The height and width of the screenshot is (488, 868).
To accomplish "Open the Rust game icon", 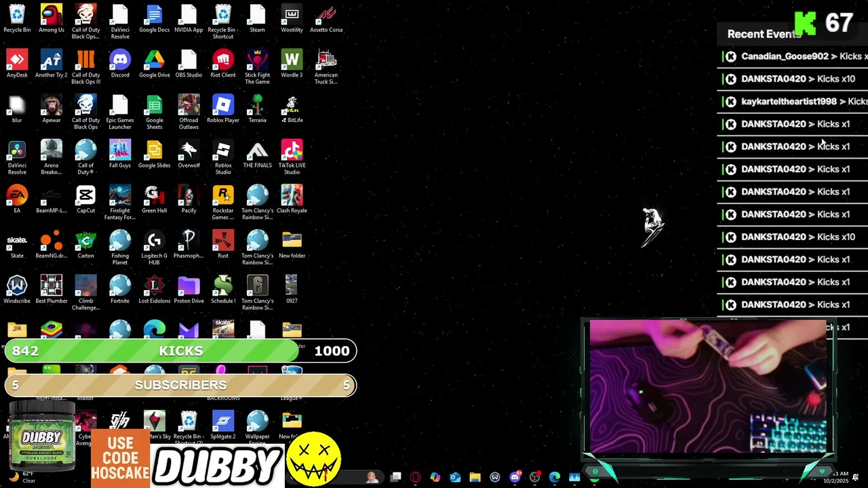I will click(223, 245).
